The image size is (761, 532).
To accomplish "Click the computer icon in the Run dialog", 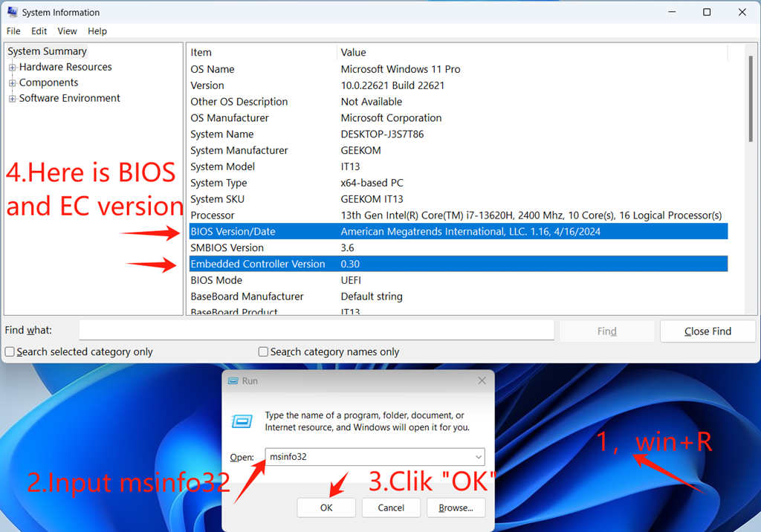I will (x=242, y=421).
